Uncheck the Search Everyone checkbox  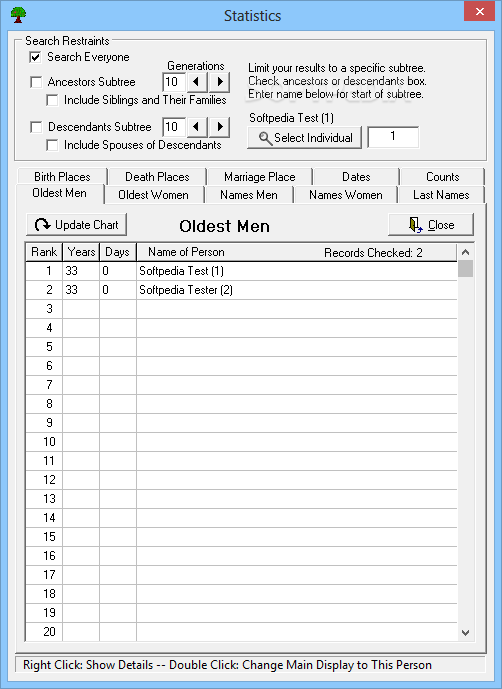point(36,57)
